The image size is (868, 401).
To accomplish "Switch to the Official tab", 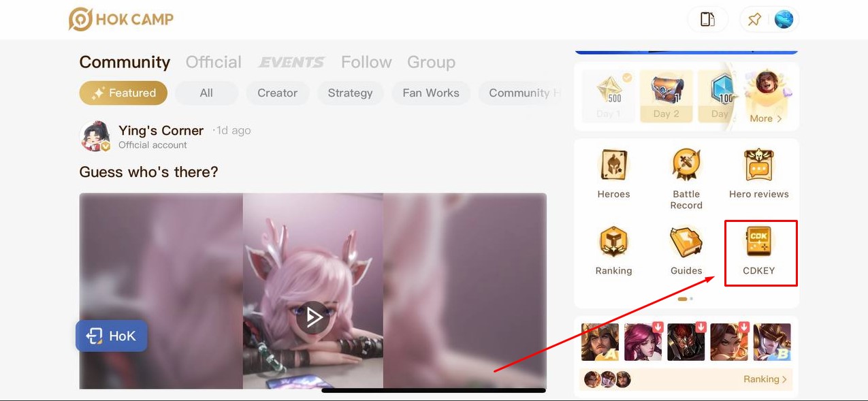I will (213, 62).
